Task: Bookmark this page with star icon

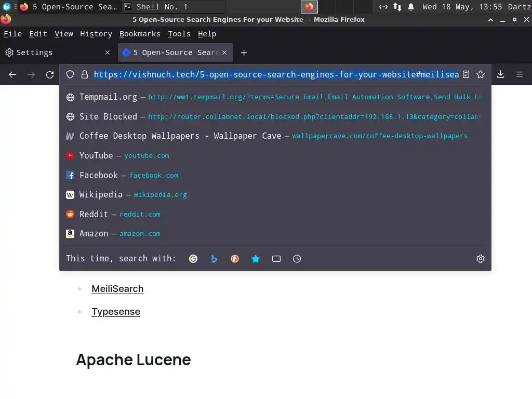Action: 481,74
